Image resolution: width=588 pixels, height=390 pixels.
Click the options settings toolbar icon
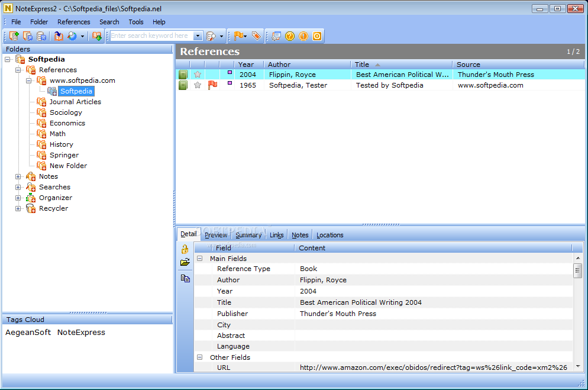(276, 36)
